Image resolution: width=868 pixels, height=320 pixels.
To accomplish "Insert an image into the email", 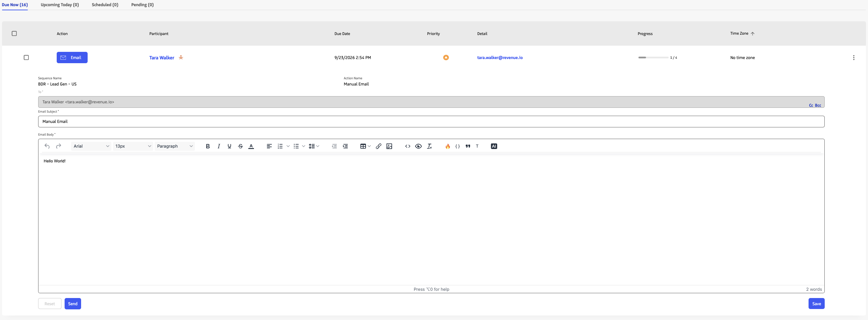I will pyautogui.click(x=389, y=146).
